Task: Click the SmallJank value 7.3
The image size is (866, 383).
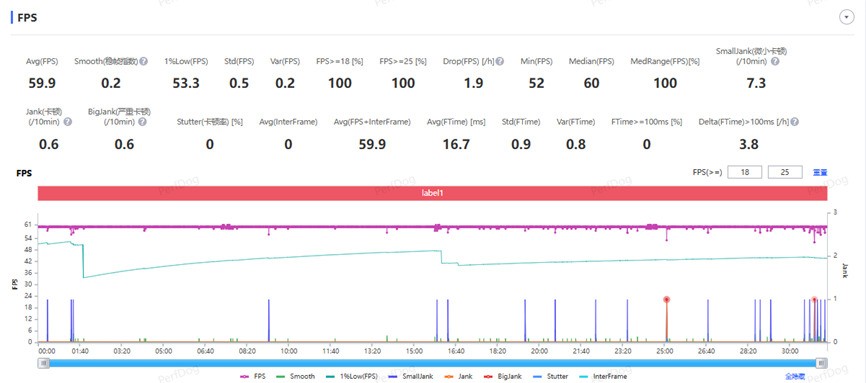Action: 756,83
